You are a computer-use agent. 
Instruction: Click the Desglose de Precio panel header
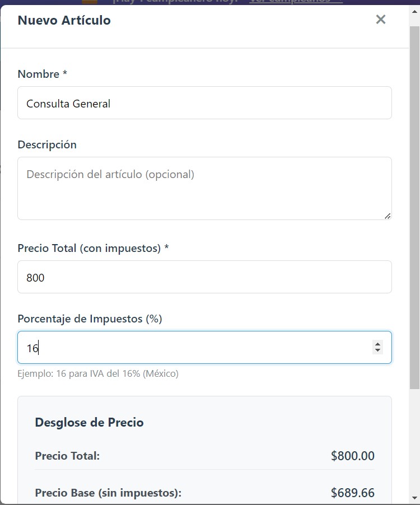point(90,422)
